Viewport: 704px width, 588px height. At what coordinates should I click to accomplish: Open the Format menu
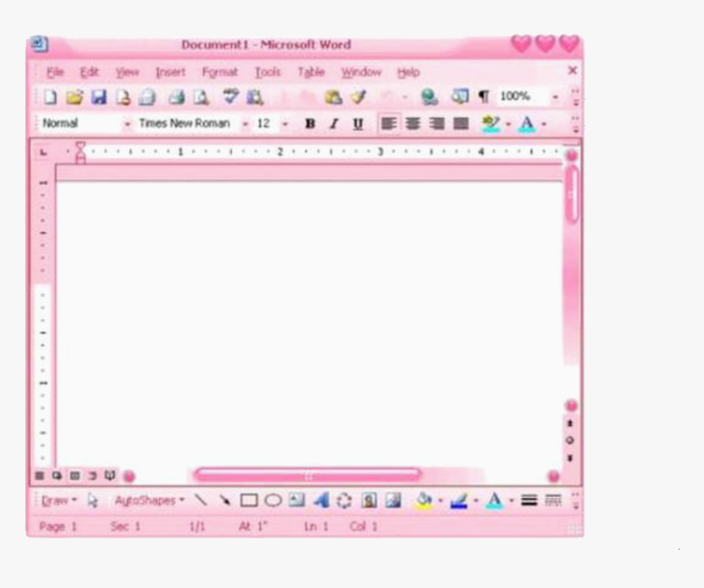pyautogui.click(x=219, y=72)
